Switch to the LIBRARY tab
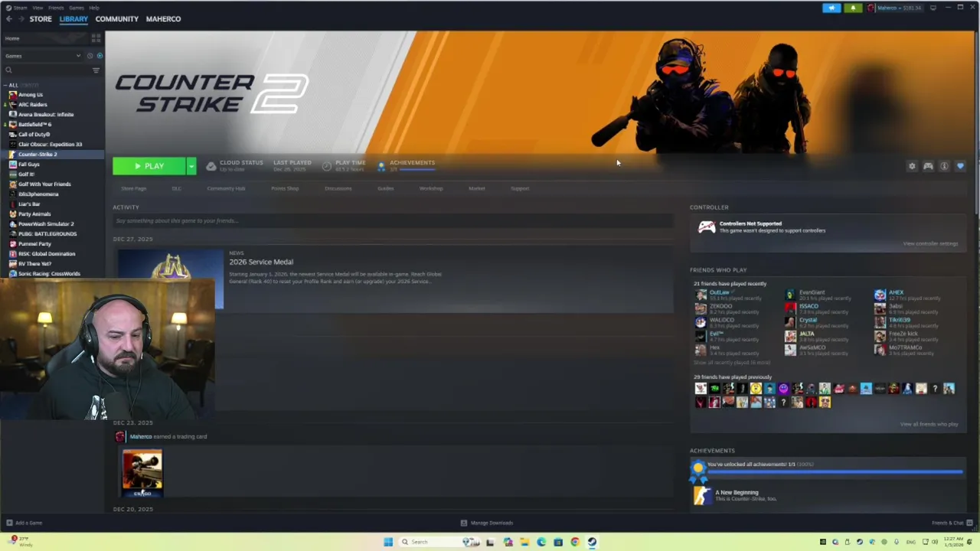The width and height of the screenshot is (980, 551). 73,19
